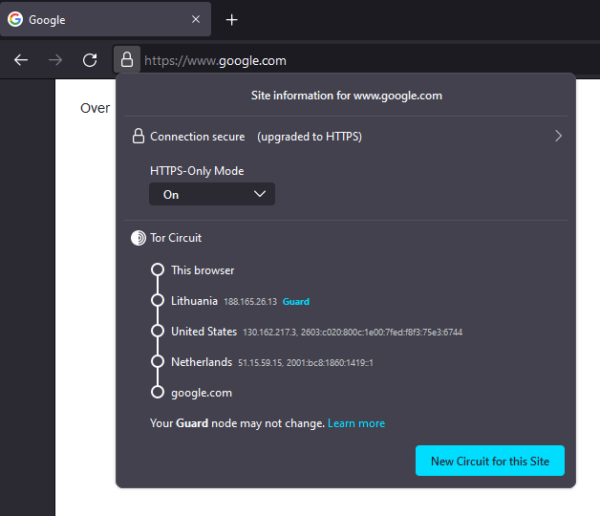Click the United States relay node
Image resolution: width=600 pixels, height=516 pixels.
204,331
